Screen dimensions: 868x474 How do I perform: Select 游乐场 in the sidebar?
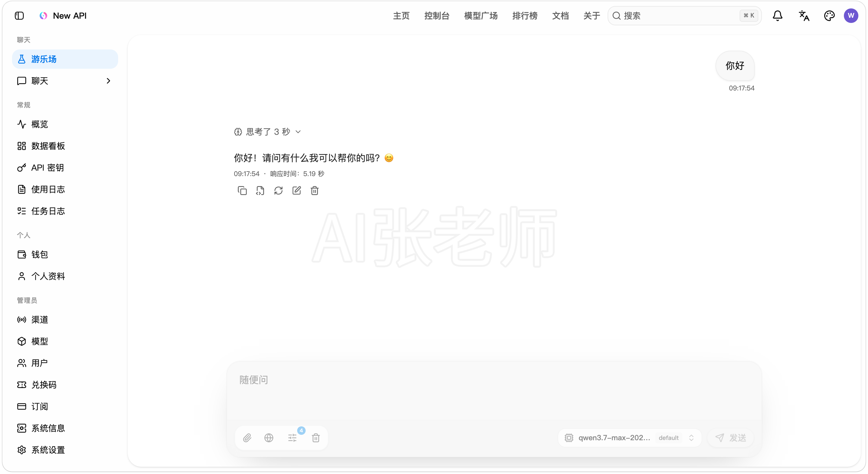point(65,59)
